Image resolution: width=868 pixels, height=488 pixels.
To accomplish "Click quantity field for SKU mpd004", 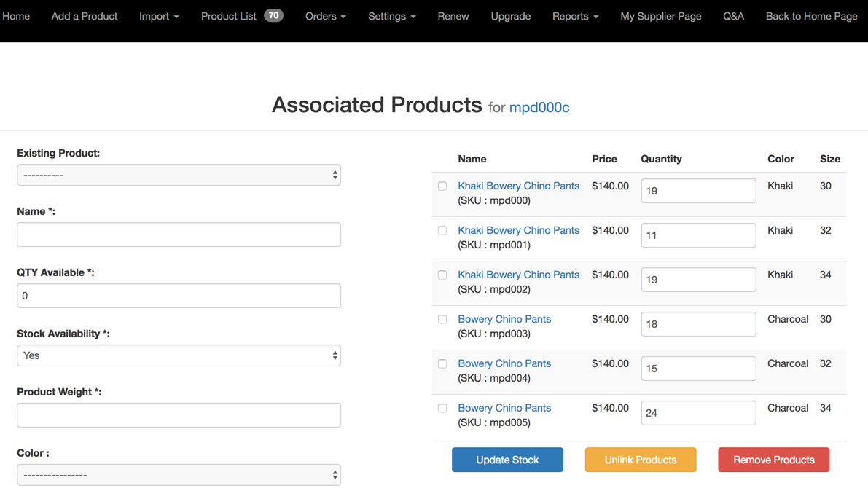I will tap(697, 369).
